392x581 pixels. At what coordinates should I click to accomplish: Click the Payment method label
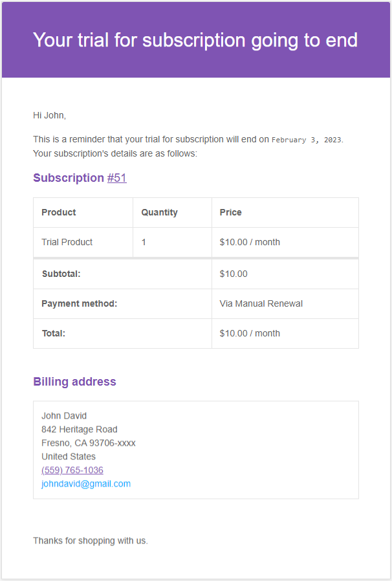pos(79,303)
